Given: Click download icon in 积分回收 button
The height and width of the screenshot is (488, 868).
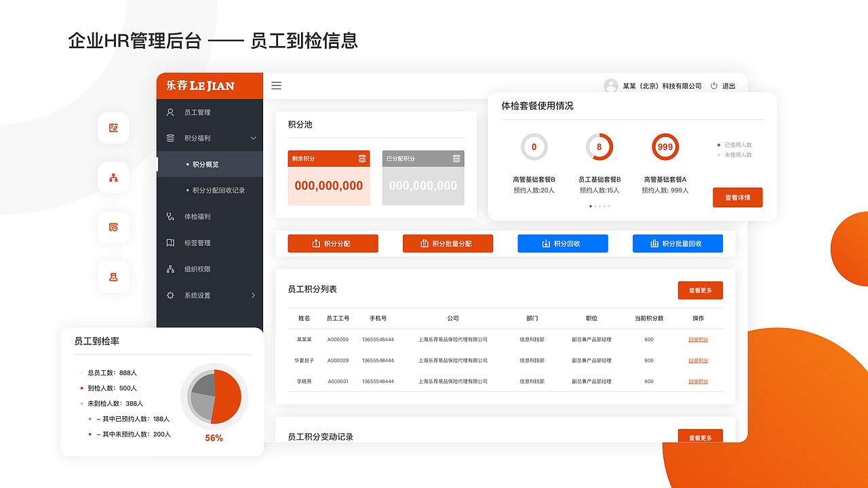Looking at the screenshot, I should (546, 243).
